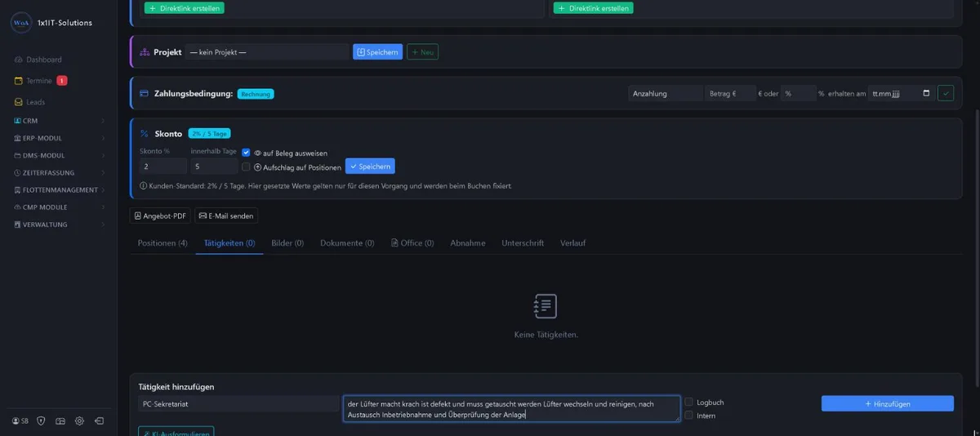Download the Angebot-PDF
The image size is (980, 436).
click(x=160, y=216)
